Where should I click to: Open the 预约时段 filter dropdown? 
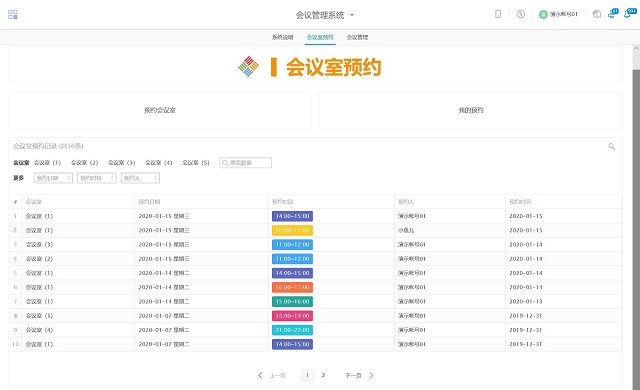point(97,178)
